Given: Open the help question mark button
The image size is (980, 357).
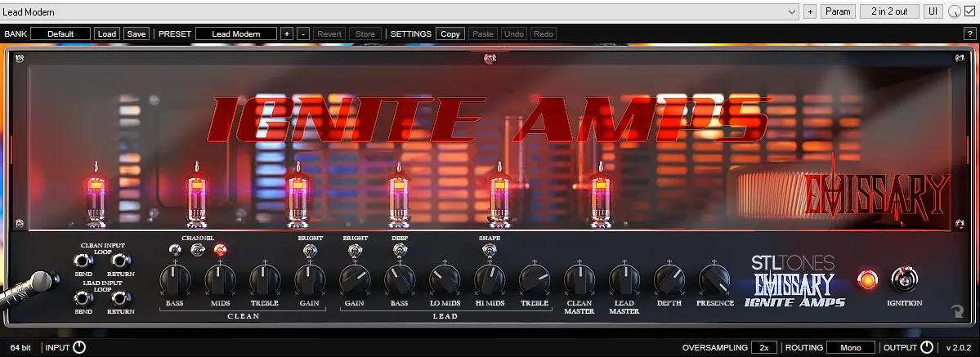Looking at the screenshot, I should 969,33.
